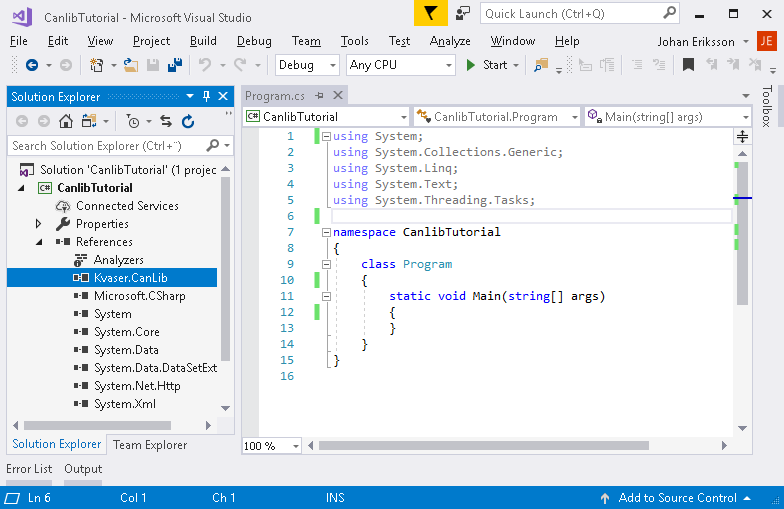The width and height of the screenshot is (784, 509).
Task: Click the New Project toolbar icon
Action: point(96,65)
